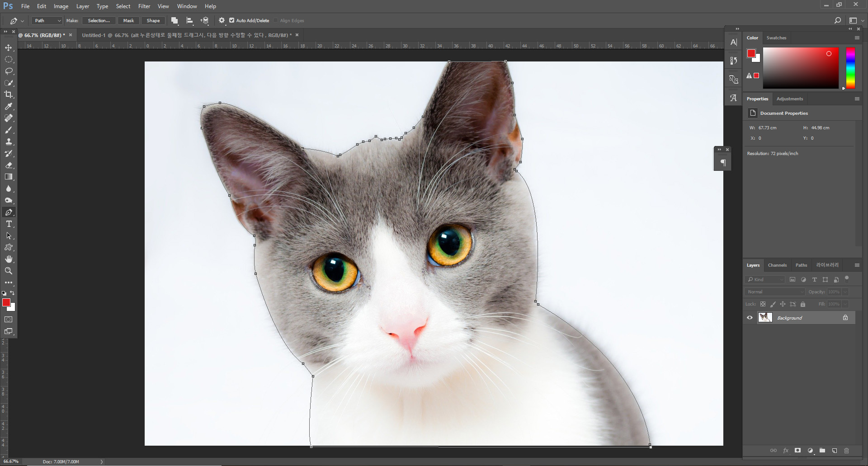Open the Character panel icon
This screenshot has height=466, width=868.
[734, 42]
